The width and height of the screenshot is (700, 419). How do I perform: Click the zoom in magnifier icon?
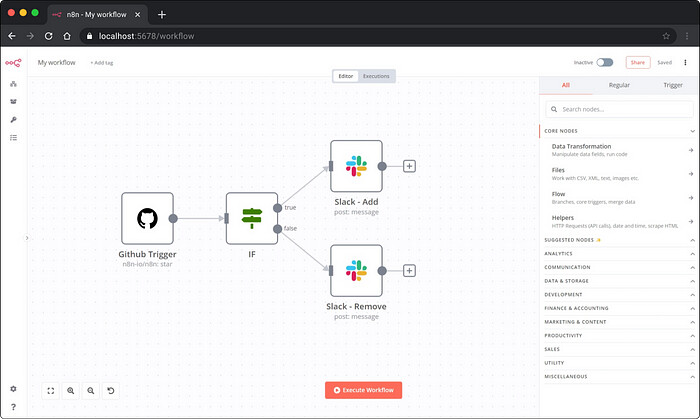pos(71,391)
